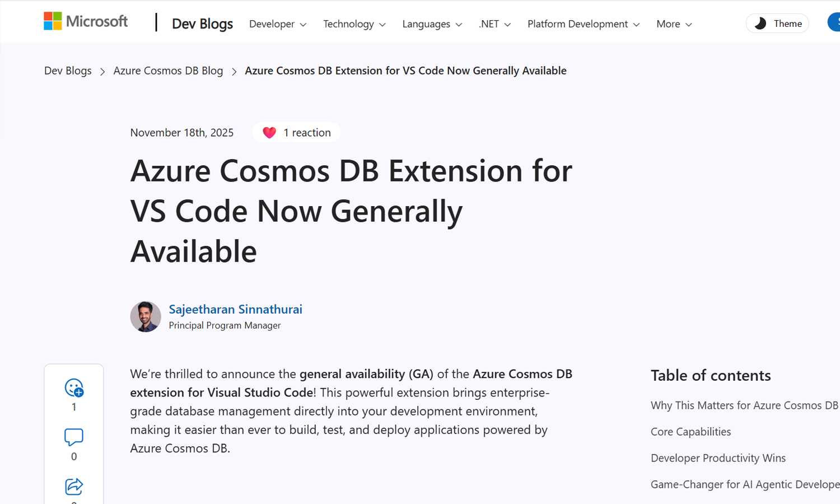Open the Platform Development menu

tap(584, 24)
